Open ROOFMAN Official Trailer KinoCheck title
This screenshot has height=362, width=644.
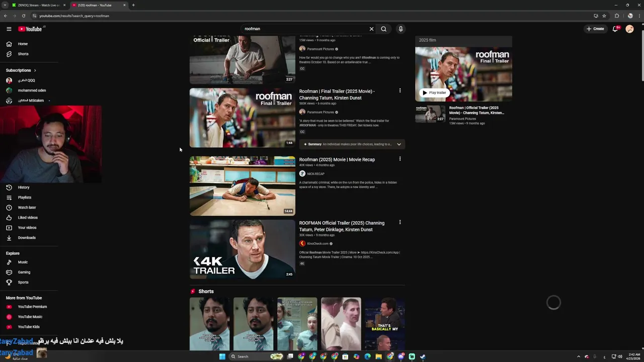click(342, 226)
